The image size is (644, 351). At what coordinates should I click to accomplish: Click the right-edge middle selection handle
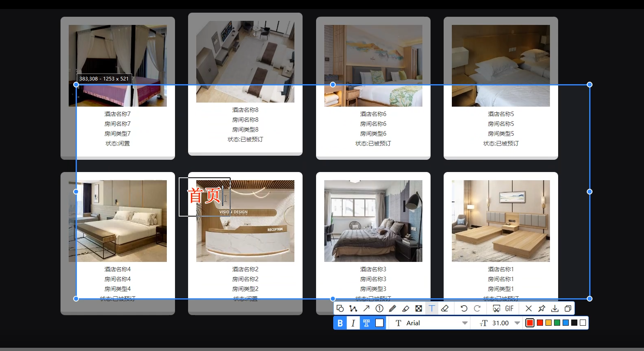(590, 192)
